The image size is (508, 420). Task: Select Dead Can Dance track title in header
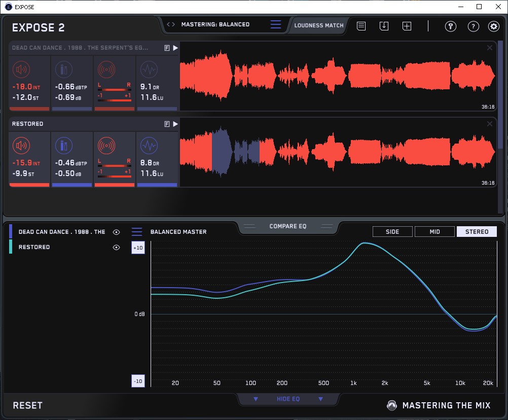(80, 48)
